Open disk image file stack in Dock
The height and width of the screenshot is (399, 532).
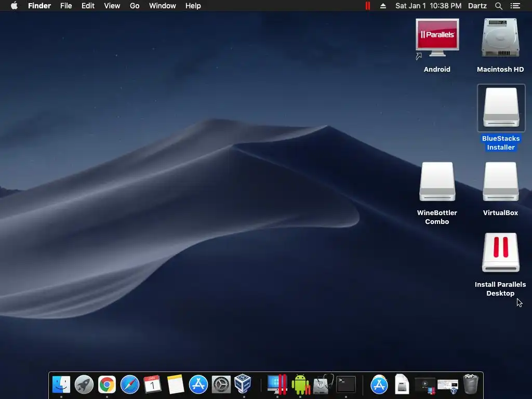tap(402, 384)
